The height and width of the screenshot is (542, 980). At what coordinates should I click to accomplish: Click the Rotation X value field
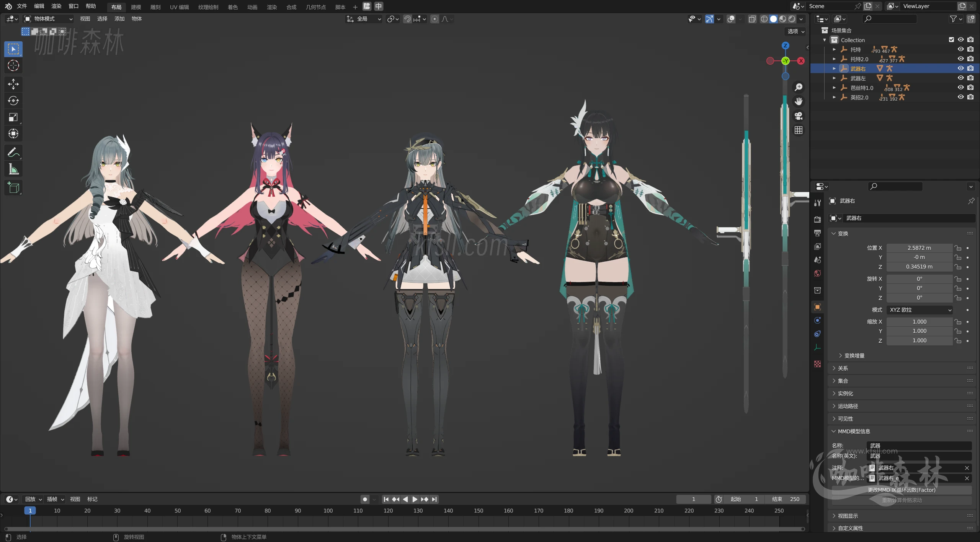(x=919, y=279)
